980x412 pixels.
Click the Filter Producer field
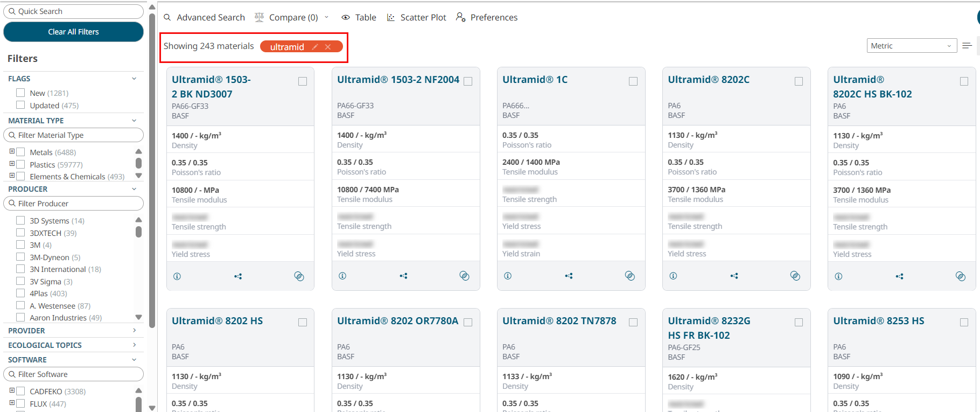74,204
